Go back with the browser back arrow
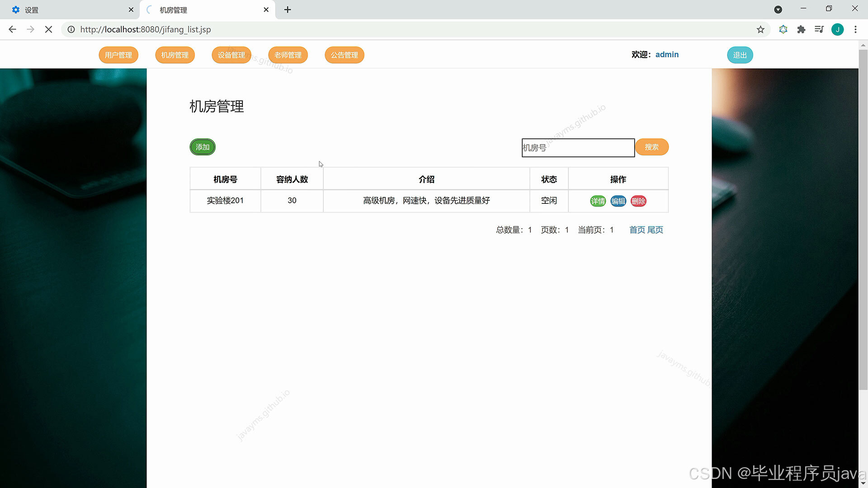This screenshot has width=868, height=488. coord(12,29)
